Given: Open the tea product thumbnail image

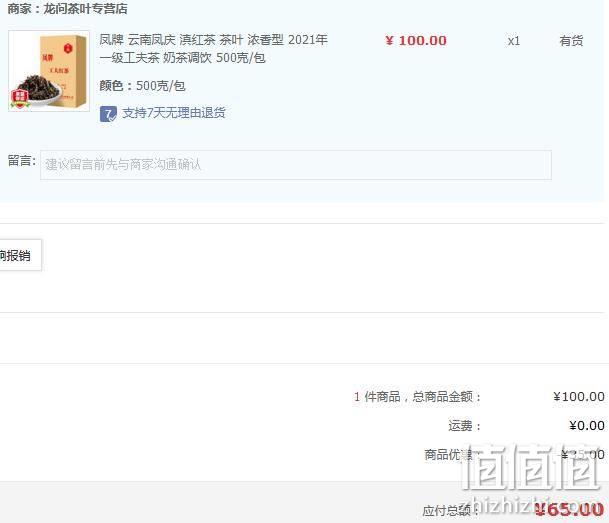Looking at the screenshot, I should 49,71.
